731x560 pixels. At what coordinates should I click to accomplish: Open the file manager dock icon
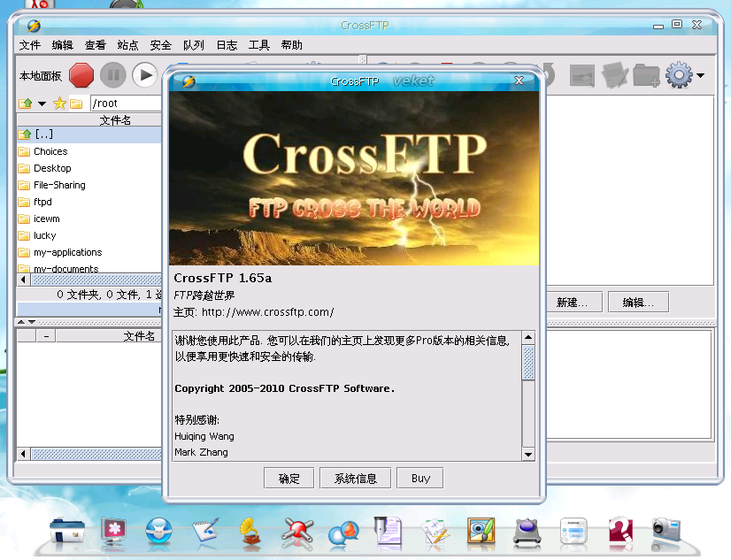pyautogui.click(x=67, y=531)
